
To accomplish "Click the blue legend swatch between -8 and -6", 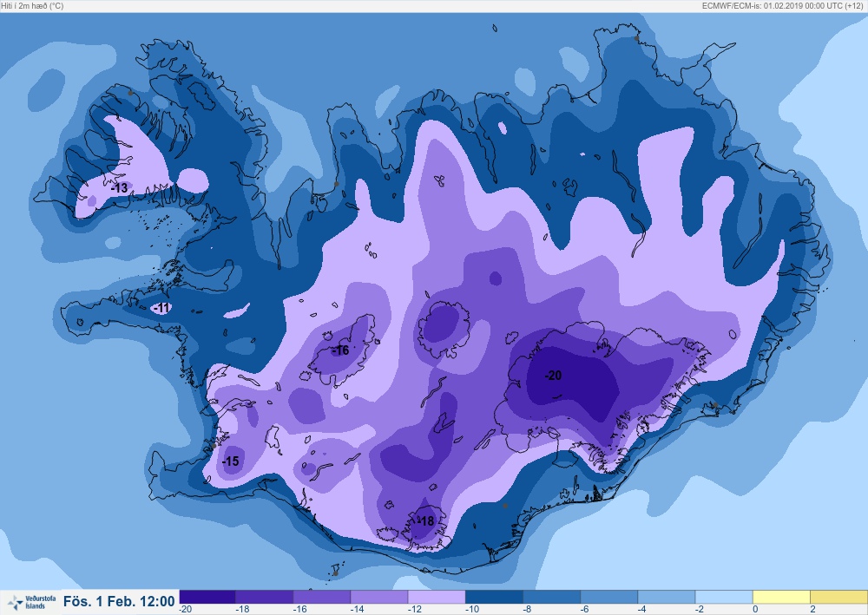I will pyautogui.click(x=552, y=597).
